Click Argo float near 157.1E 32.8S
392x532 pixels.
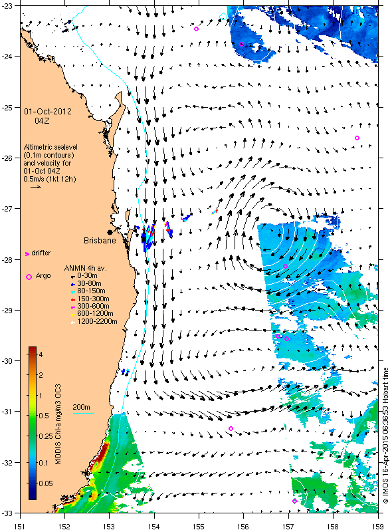[x=295, y=501]
